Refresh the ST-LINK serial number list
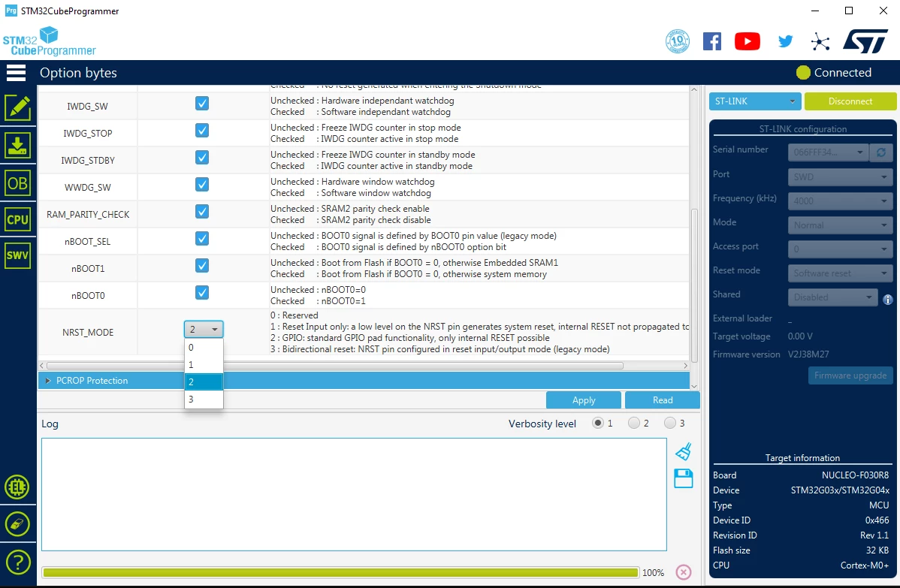This screenshot has height=588, width=900. click(881, 152)
